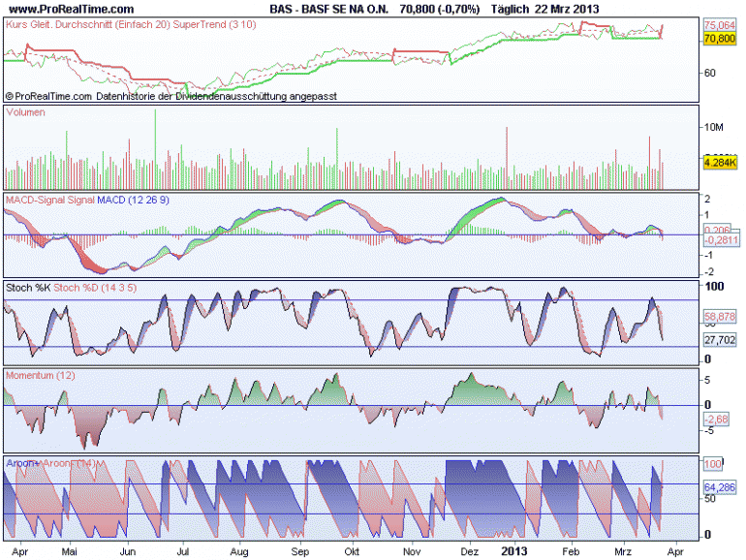This screenshot has height=560, width=746.
Task: Click the Aroon+ Aroon- (14) panel label
Action: point(51,463)
